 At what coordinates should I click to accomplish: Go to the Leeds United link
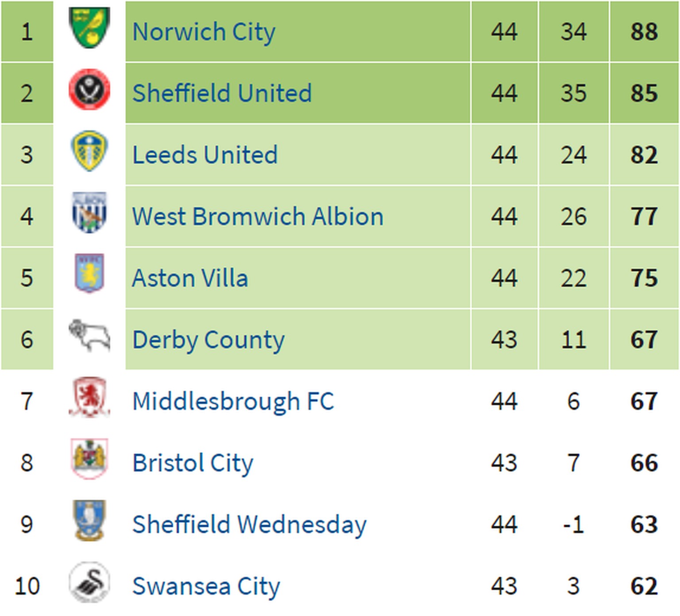(x=205, y=155)
